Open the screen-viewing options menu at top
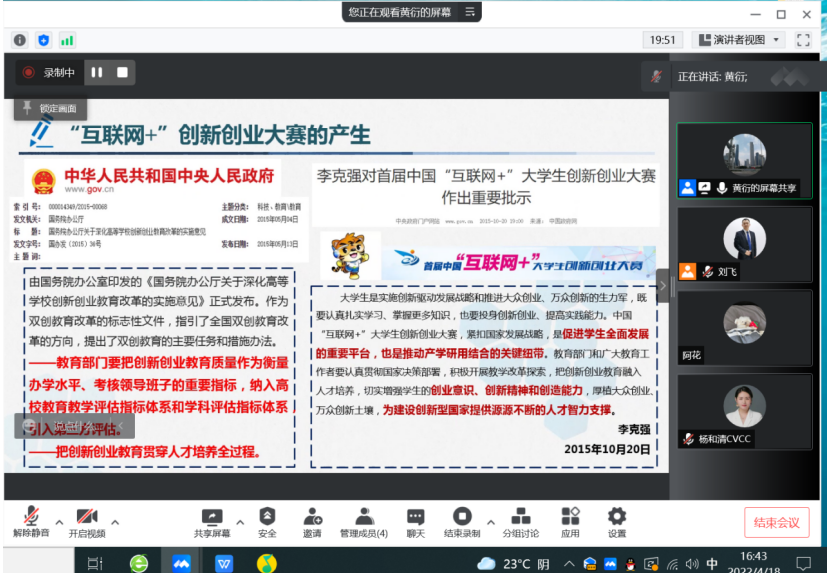Screen dimensions: 828x573 point(472,12)
